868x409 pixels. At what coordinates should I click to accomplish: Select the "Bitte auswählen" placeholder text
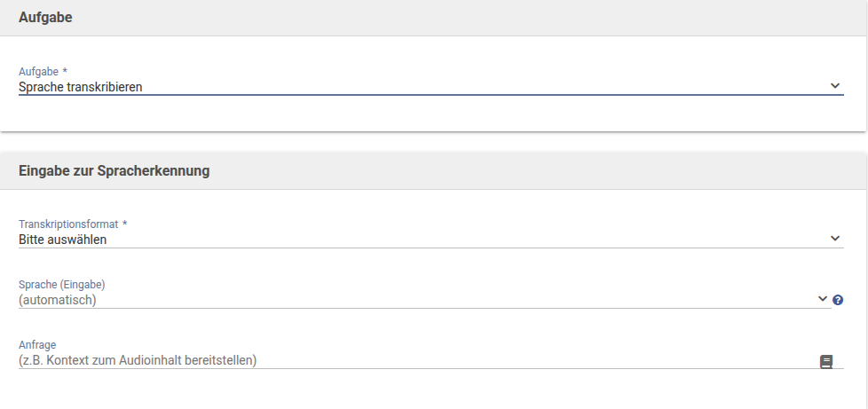point(62,239)
